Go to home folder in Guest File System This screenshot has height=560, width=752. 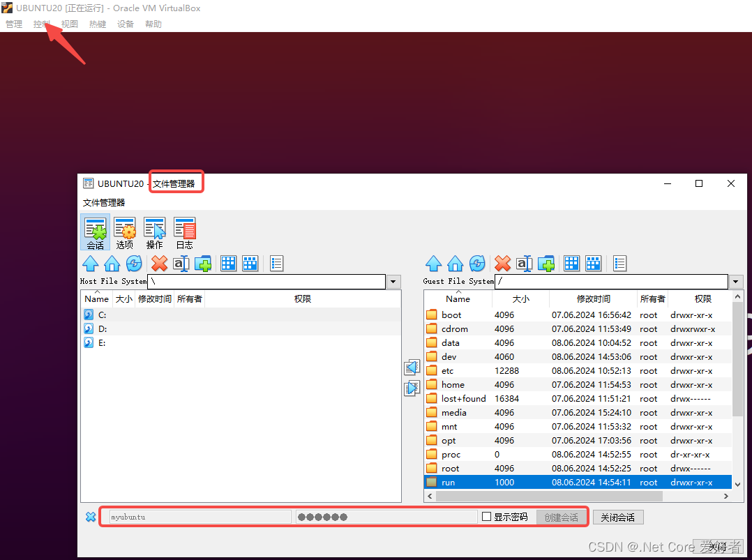pos(455,263)
